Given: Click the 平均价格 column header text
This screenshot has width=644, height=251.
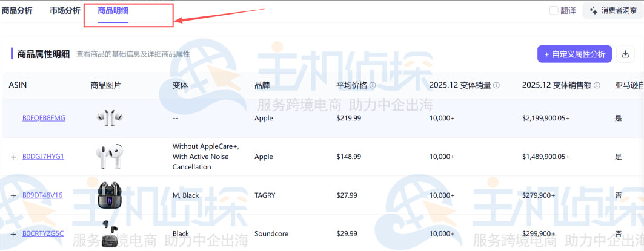Looking at the screenshot, I should (x=352, y=85).
